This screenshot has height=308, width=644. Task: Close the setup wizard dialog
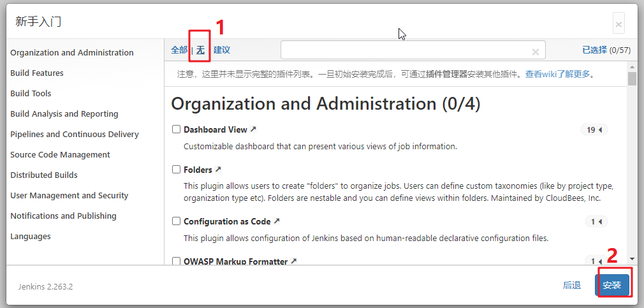618,25
